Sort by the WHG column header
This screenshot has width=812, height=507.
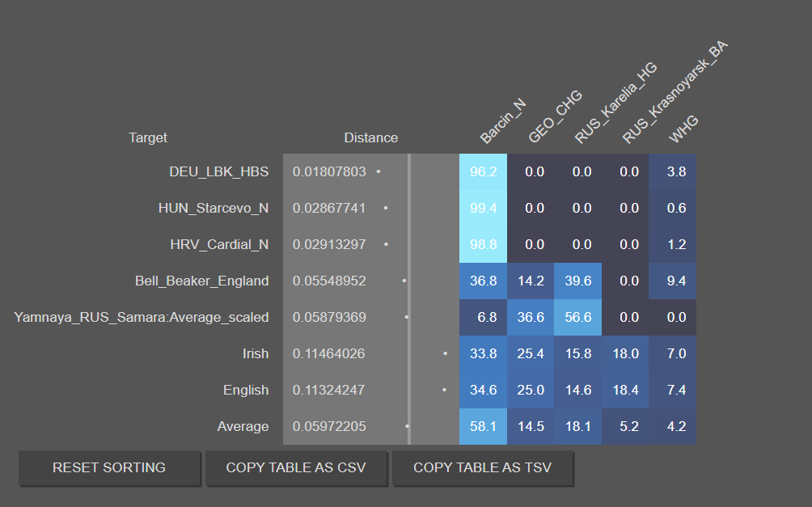(683, 129)
